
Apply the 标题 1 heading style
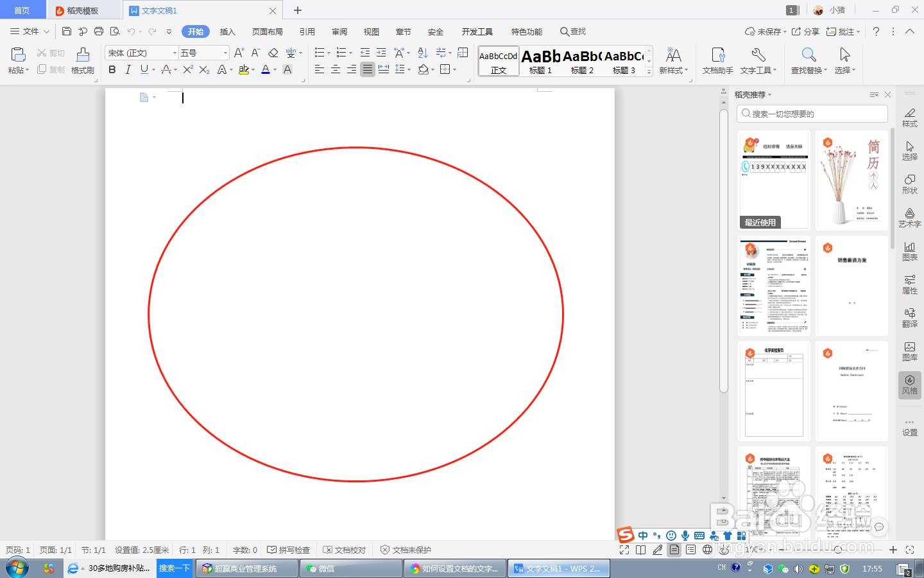[x=541, y=62]
